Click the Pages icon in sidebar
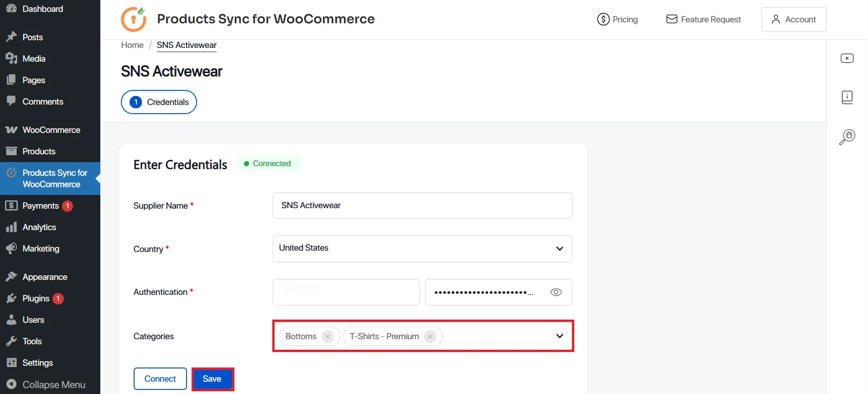Screen dimensions: 868x394 click(11, 80)
